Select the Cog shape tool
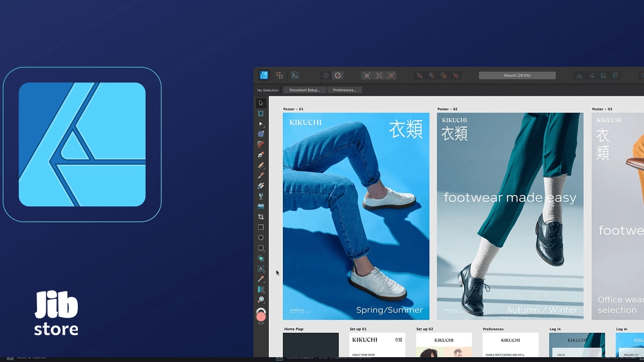 click(x=261, y=258)
